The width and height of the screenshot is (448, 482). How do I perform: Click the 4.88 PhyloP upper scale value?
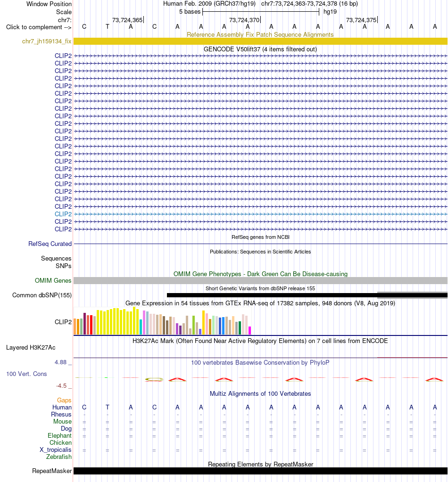point(61,362)
